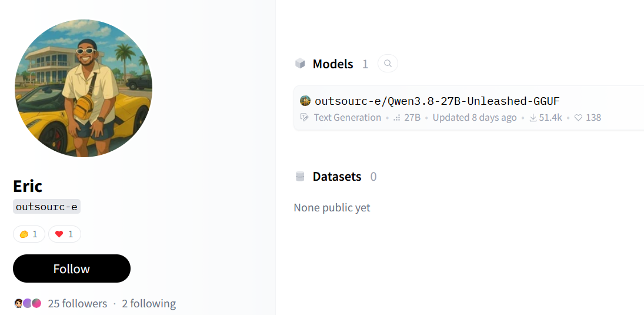The width and height of the screenshot is (644, 315).
Task: Open the 2 following list
Action: tap(149, 303)
